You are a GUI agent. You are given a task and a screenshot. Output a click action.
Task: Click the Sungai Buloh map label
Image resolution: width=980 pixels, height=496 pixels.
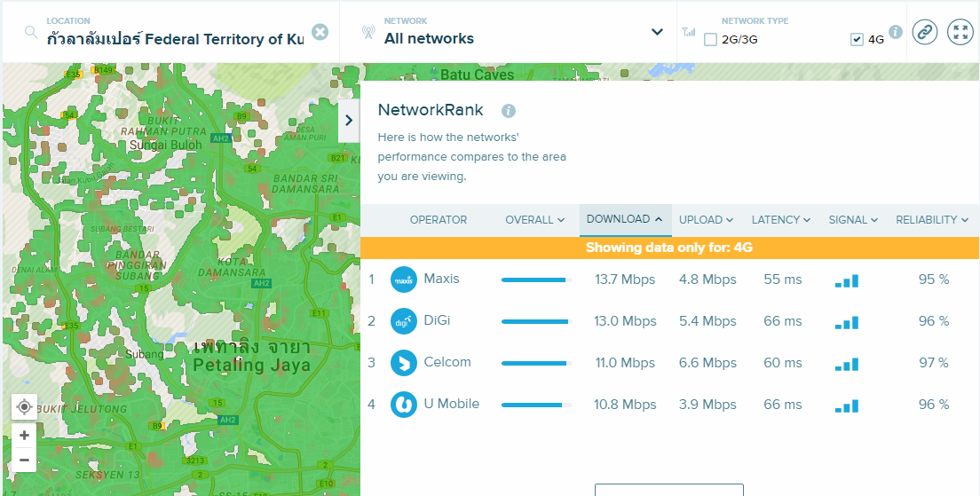click(x=166, y=145)
